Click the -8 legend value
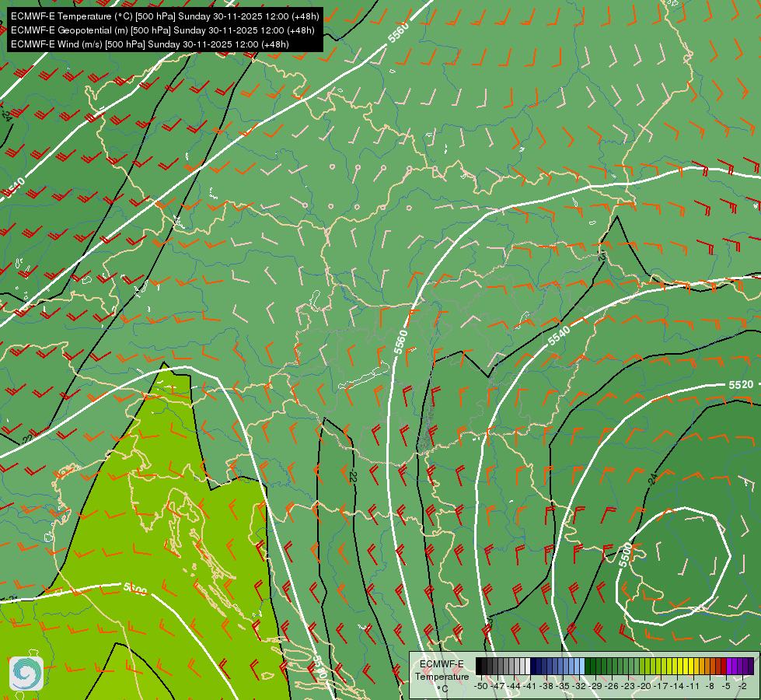This screenshot has width=761, height=700. click(x=710, y=687)
